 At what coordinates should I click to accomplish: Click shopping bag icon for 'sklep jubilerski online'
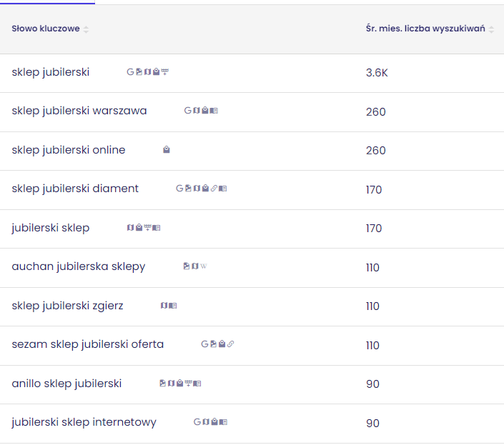167,150
